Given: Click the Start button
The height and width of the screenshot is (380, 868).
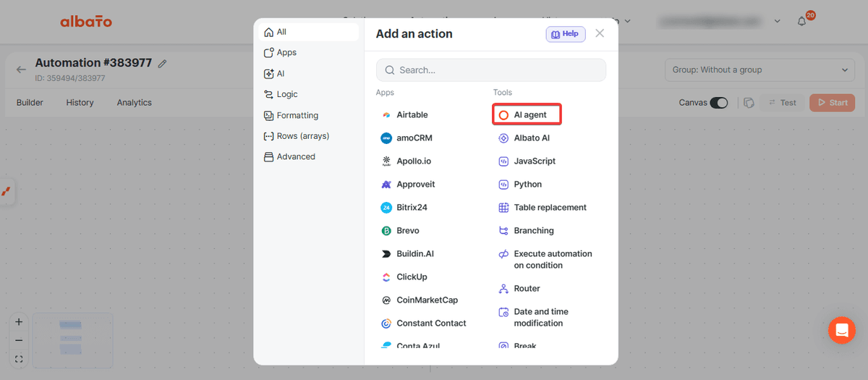Looking at the screenshot, I should (832, 103).
